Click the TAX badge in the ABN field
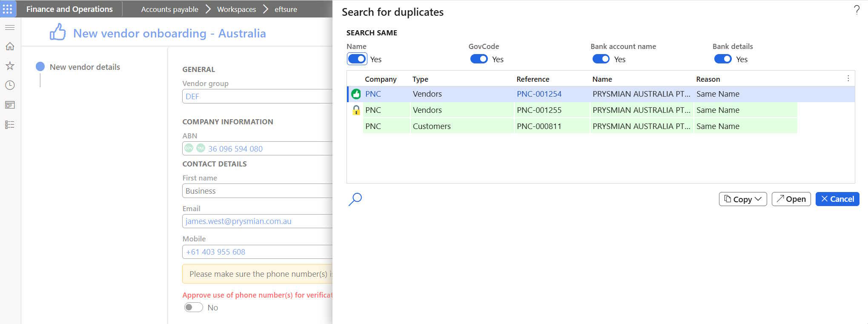Image resolution: width=868 pixels, height=324 pixels. point(201,148)
